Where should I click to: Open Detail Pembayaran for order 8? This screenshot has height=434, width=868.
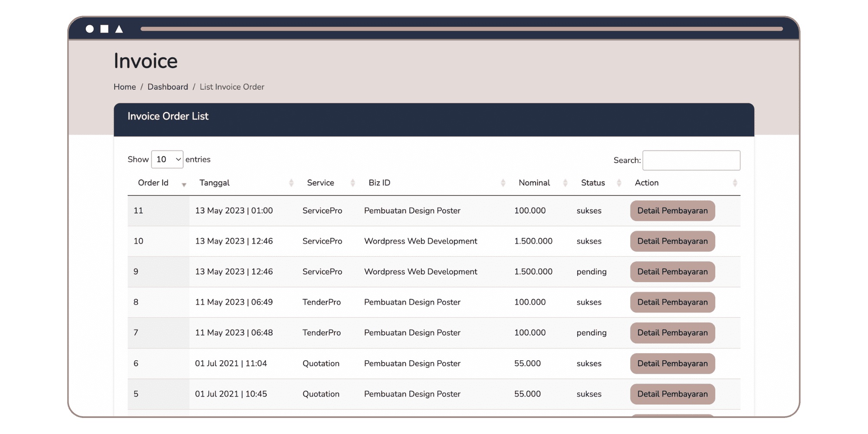(672, 302)
